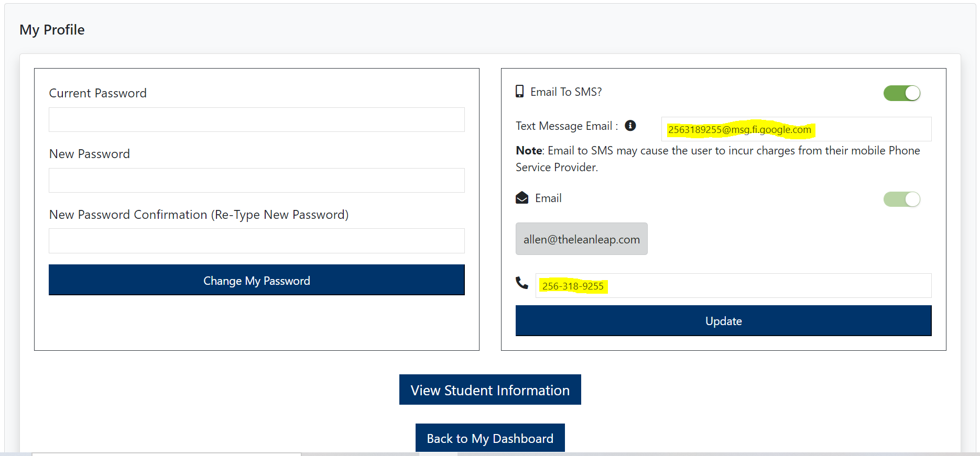Click the telephone handset icon

(522, 283)
